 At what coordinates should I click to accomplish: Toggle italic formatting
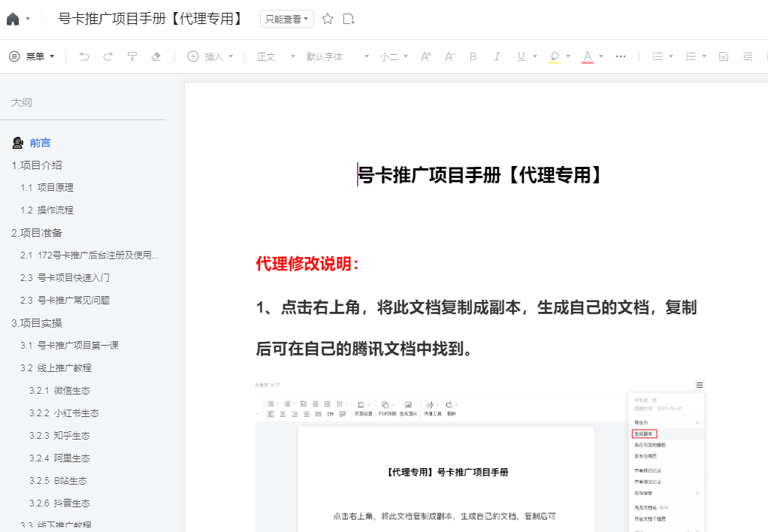(x=497, y=56)
